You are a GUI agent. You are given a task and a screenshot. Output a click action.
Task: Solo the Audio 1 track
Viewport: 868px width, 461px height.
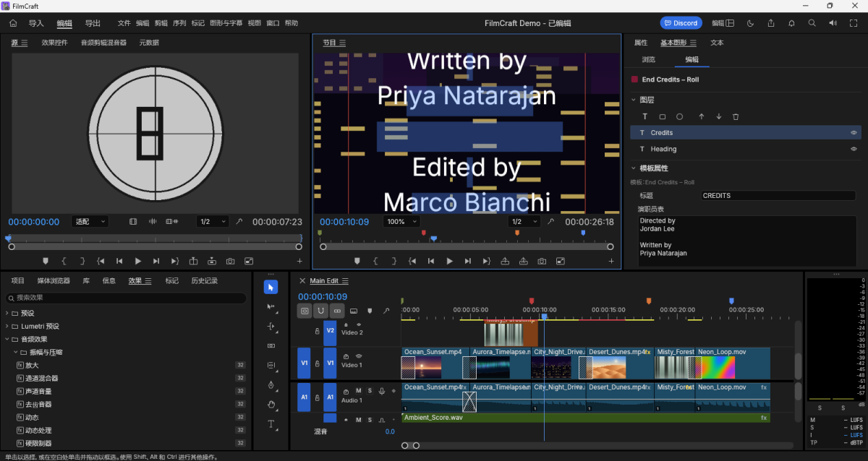pyautogui.click(x=370, y=391)
